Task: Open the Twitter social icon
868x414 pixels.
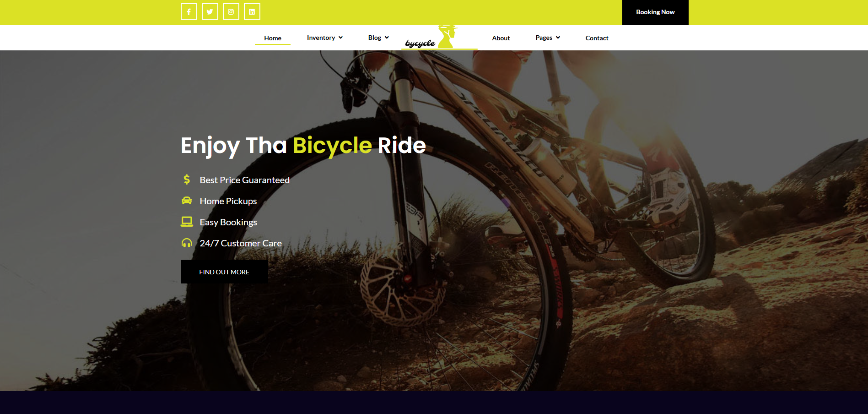Action: (x=210, y=12)
